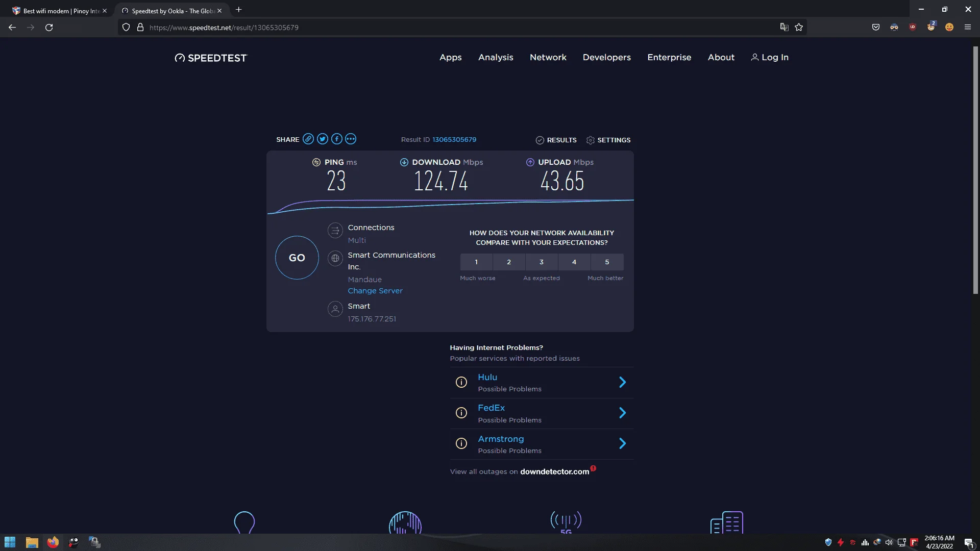
Task: Click the Armstrong service link
Action: (501, 439)
